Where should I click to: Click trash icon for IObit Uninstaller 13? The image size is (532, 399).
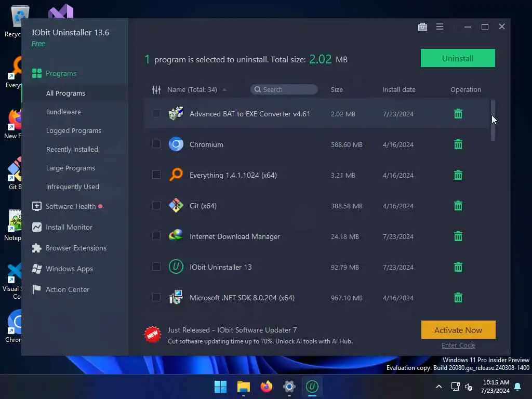458,267
